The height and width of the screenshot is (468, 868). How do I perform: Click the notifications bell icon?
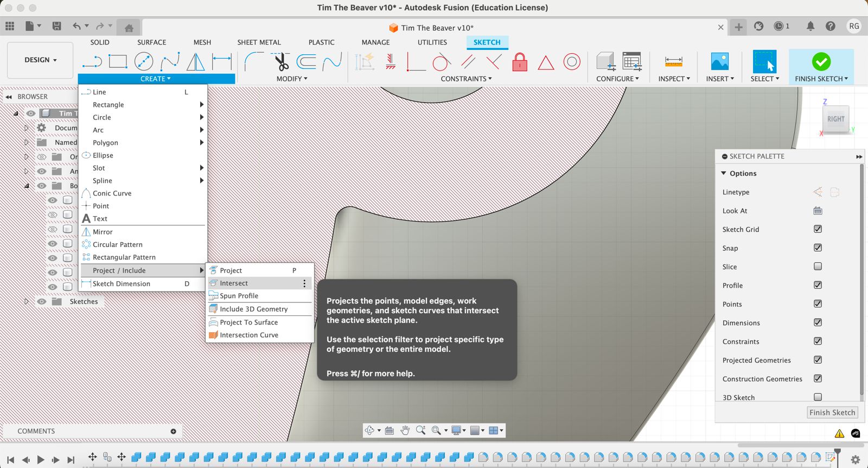click(x=810, y=26)
